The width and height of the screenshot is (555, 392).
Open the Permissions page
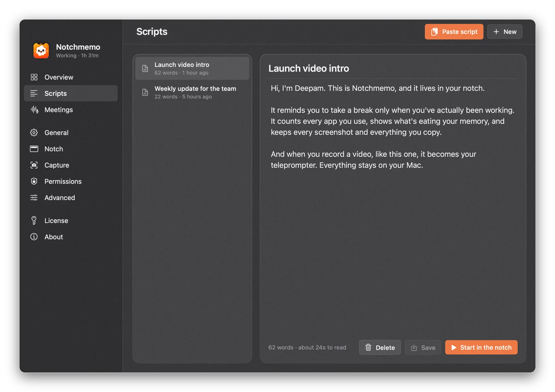pos(71,181)
